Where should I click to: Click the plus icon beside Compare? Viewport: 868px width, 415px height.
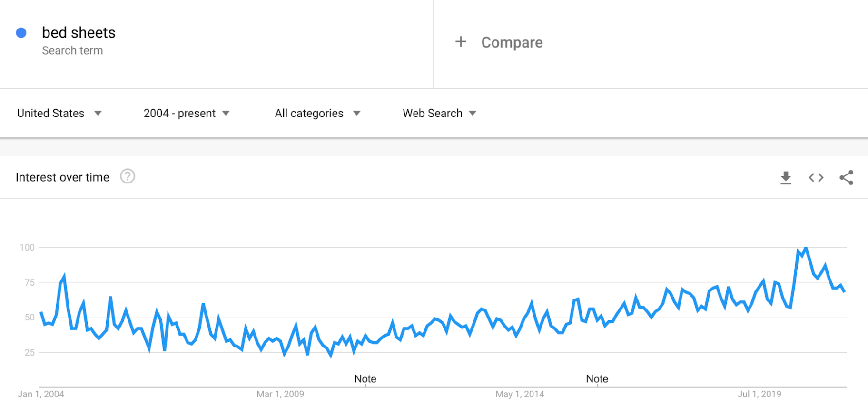tap(461, 42)
